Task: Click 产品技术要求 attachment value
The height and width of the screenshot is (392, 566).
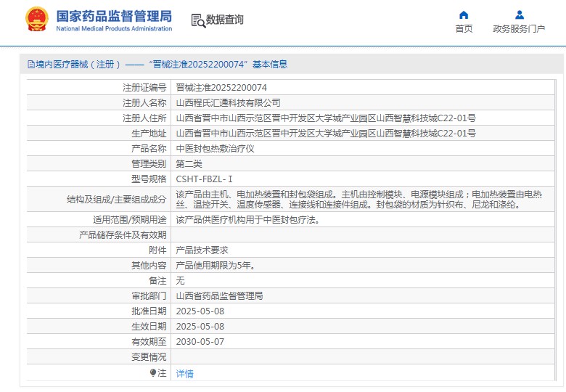Action: (x=202, y=250)
